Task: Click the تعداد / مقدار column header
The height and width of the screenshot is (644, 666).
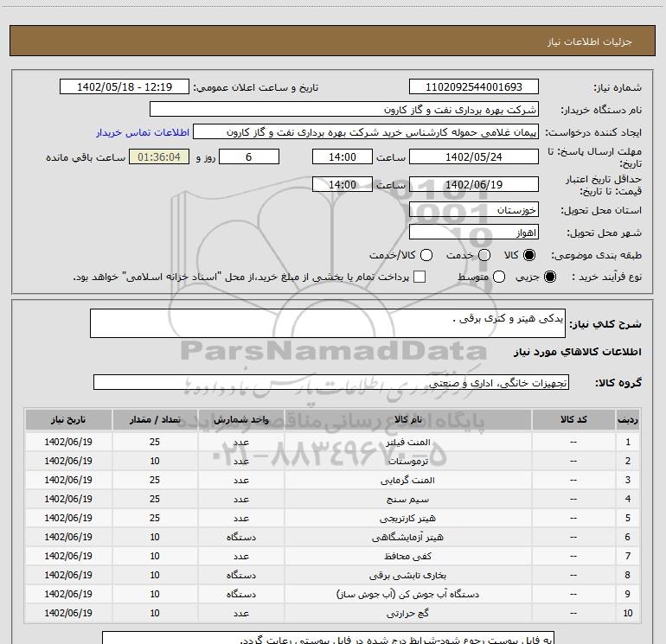Action: tap(155, 419)
